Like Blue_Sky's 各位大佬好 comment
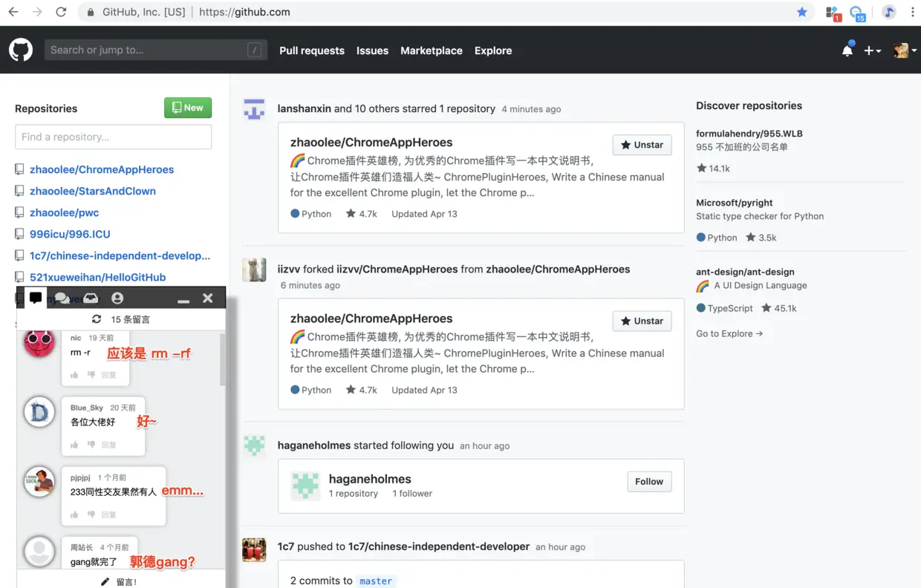Screen dimensions: 921x588 click(x=74, y=445)
